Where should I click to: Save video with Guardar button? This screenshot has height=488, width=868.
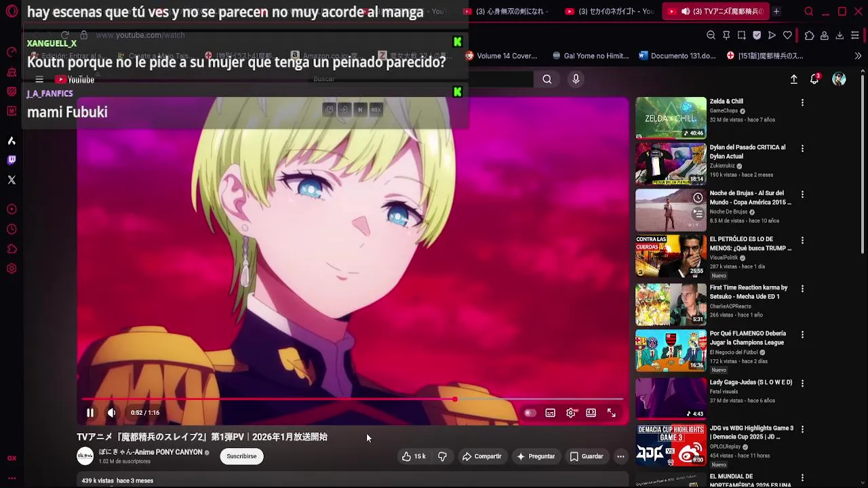(587, 456)
